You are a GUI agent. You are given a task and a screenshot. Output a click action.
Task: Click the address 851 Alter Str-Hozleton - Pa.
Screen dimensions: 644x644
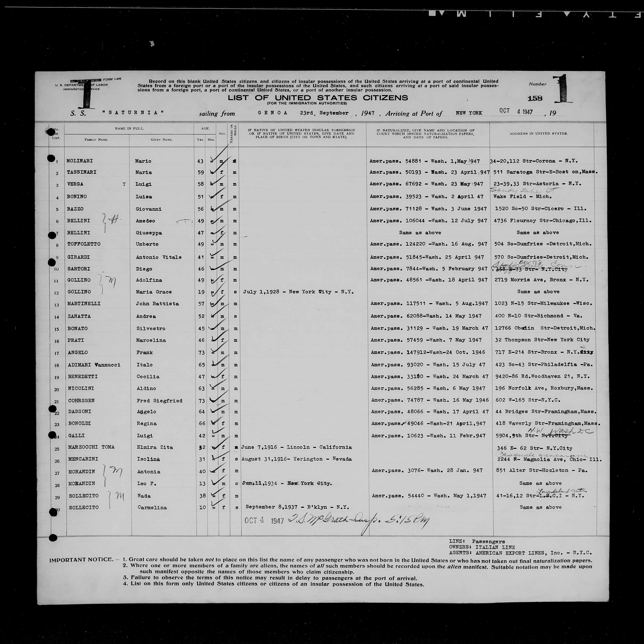coord(542,470)
